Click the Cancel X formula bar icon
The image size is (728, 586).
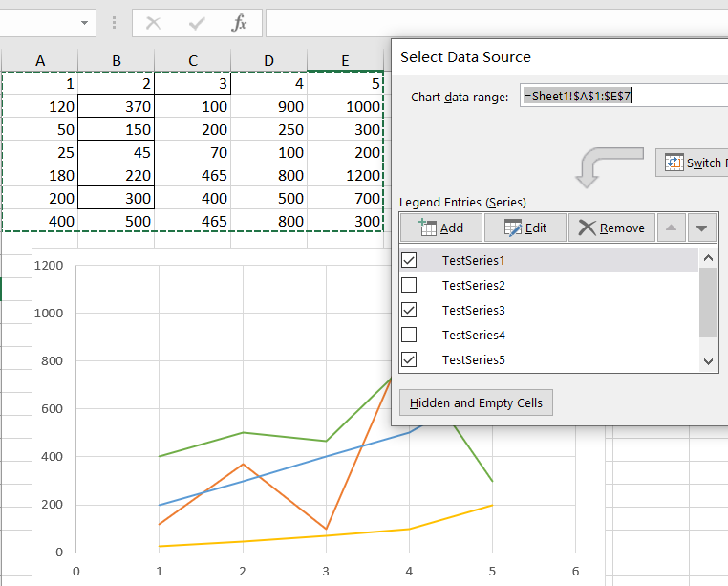click(x=153, y=23)
